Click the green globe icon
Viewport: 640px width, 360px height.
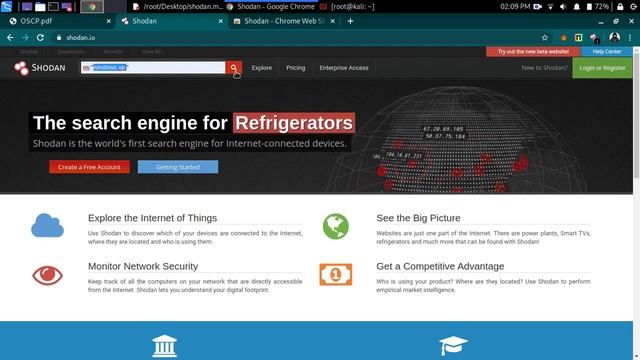[336, 226]
